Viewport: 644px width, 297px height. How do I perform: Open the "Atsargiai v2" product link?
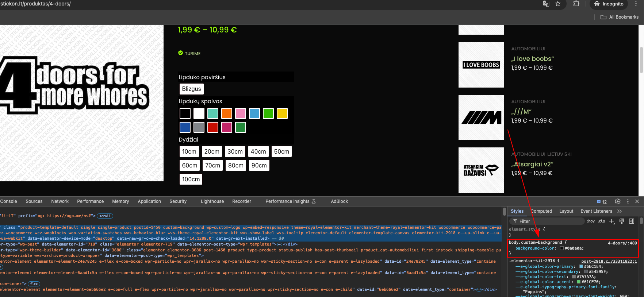[532, 164]
